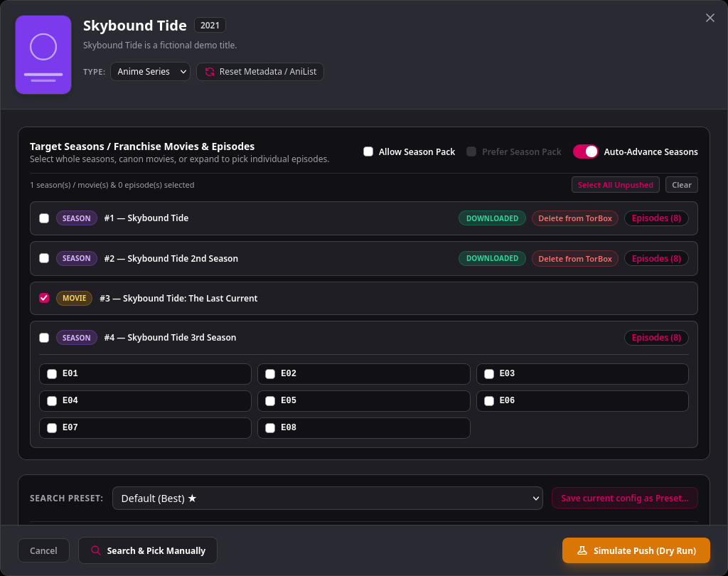Screen dimensions: 728x576
Task: Save current config as Preset
Action: tap(624, 498)
